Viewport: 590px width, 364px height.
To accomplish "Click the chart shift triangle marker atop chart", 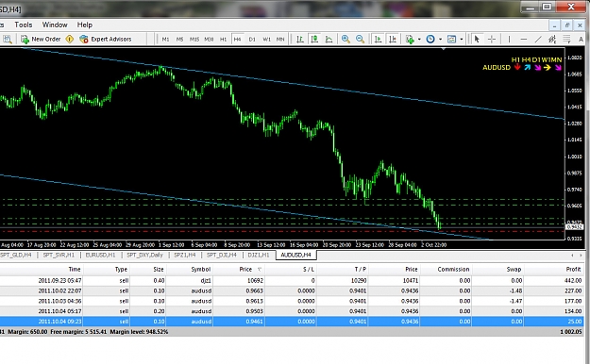I will point(444,49).
